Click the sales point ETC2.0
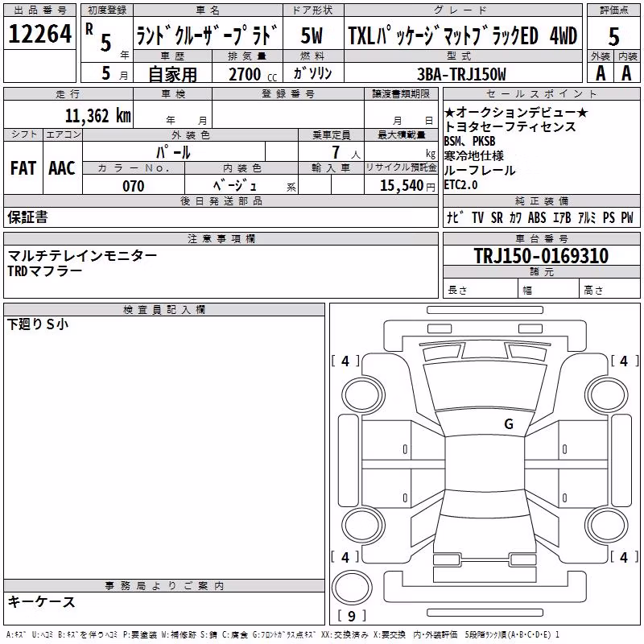Viewport: 644px width, 644px height. point(460,185)
